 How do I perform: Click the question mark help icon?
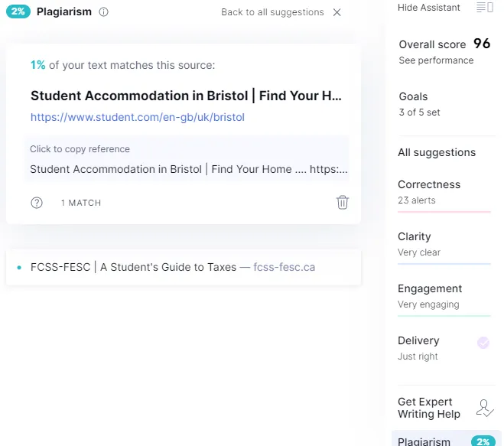click(37, 203)
